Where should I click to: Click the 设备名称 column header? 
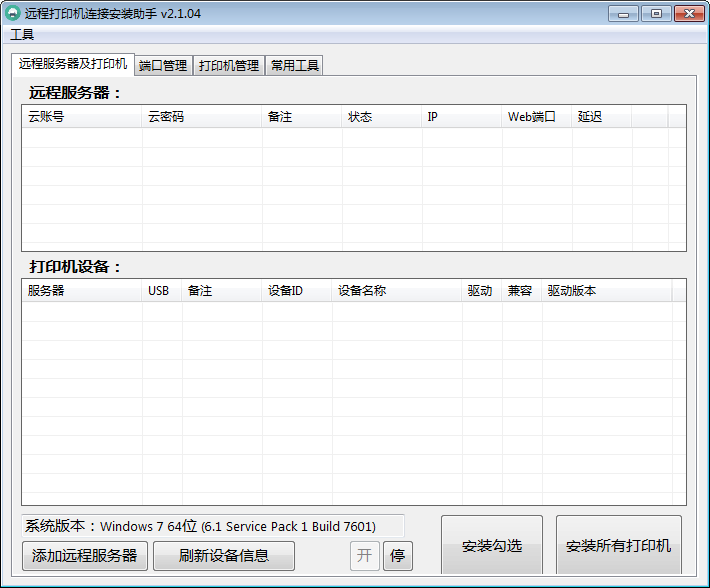397,291
